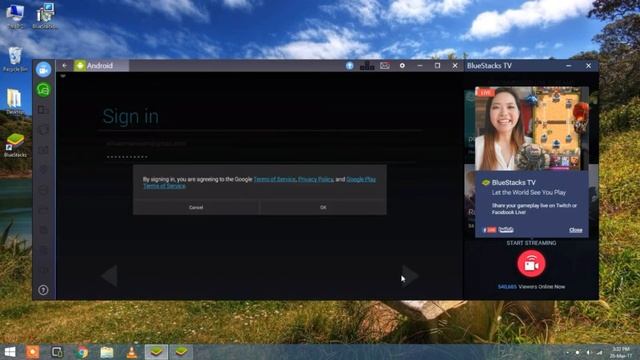Open the live stream thumbnail in BlueStacks TV
This screenshot has height=360, width=640.
pos(531,128)
